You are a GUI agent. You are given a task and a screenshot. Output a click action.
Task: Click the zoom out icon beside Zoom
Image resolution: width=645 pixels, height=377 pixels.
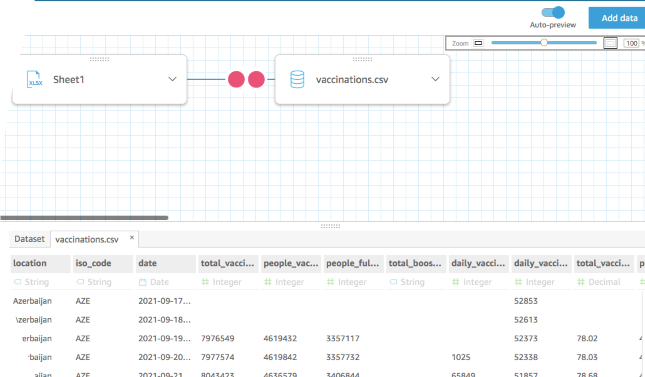click(x=478, y=43)
